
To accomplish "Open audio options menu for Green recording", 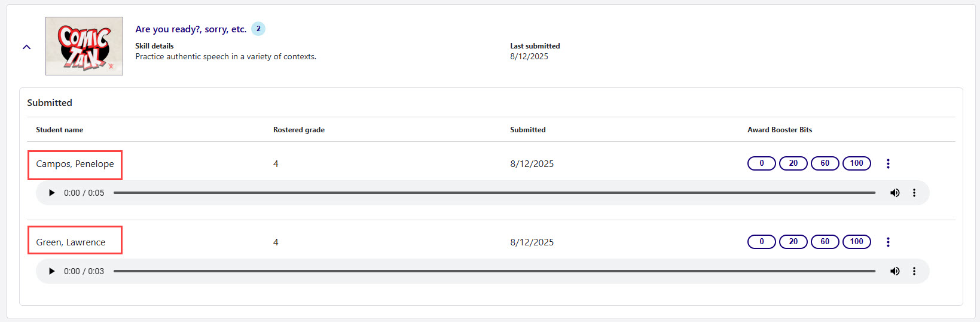I will 914,271.
